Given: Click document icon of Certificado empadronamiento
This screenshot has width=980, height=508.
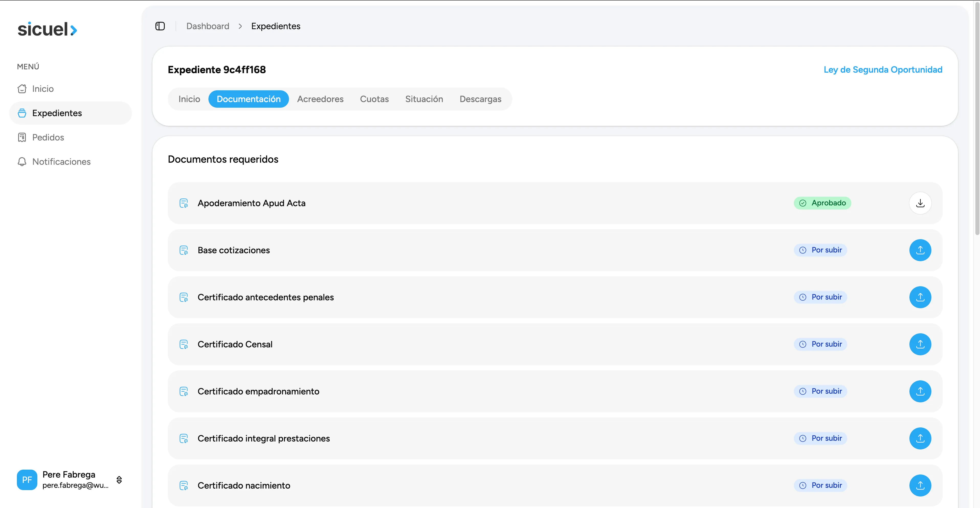Looking at the screenshot, I should pyautogui.click(x=184, y=392).
